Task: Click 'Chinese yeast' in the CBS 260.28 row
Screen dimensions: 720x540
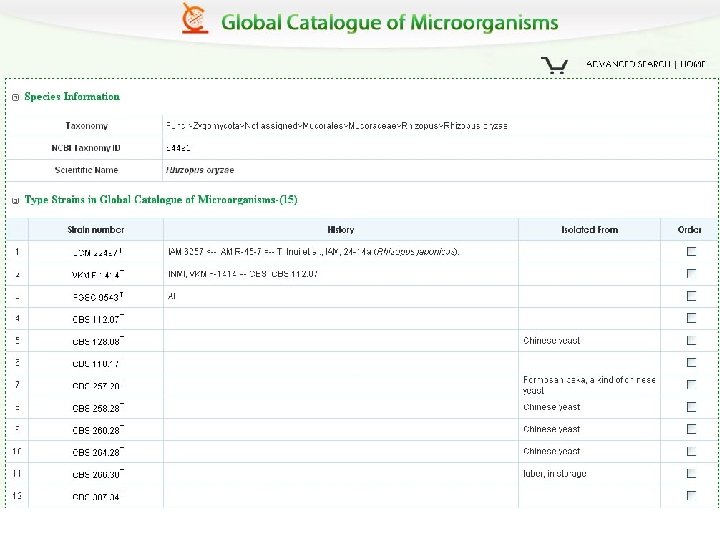Action: pos(551,429)
